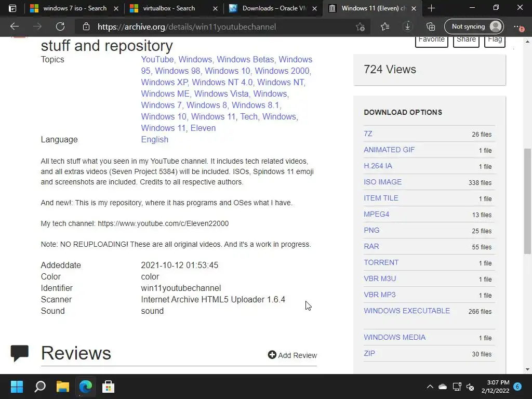This screenshot has width=532, height=399.
Task: Open the Windows Start menu
Action: pyautogui.click(x=17, y=387)
